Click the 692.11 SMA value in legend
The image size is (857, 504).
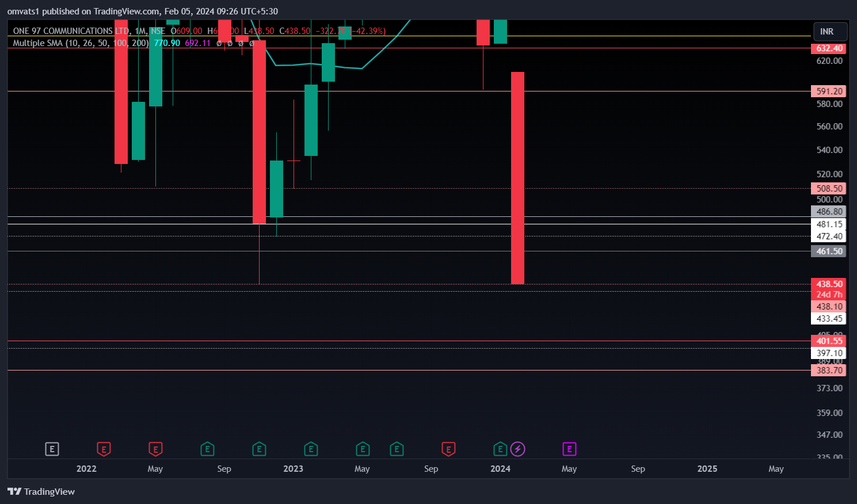tap(197, 43)
